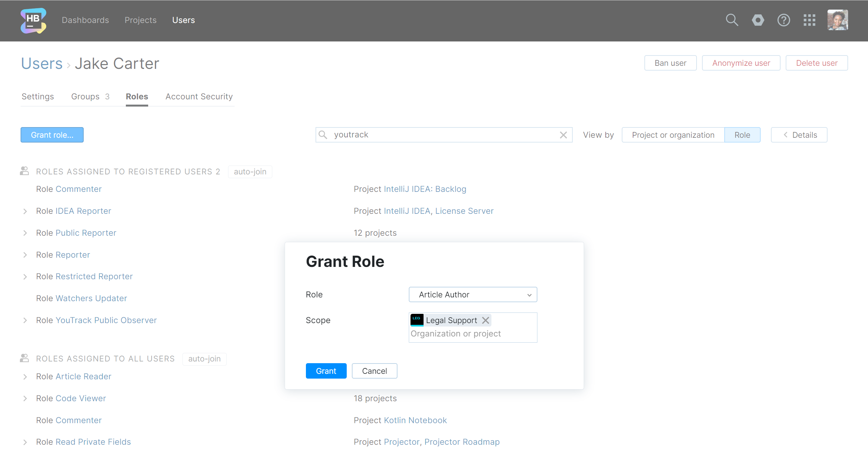The width and height of the screenshot is (868, 455).
Task: Expand the YouTrack Public Observer role
Action: tap(25, 320)
